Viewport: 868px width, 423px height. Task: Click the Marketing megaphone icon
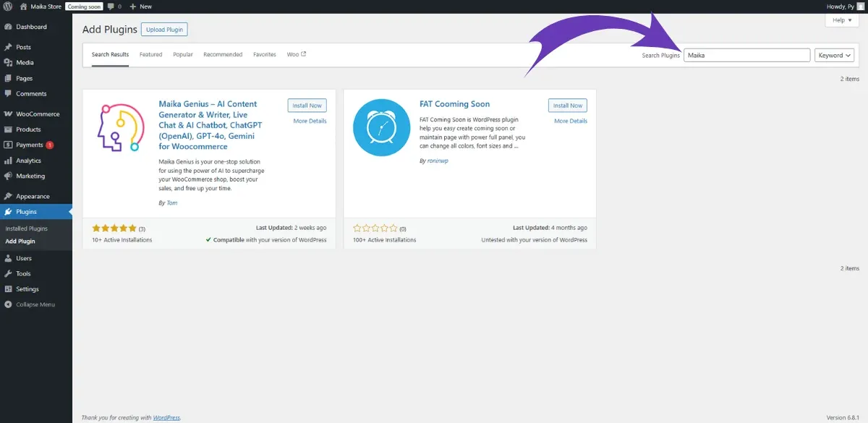click(x=8, y=176)
